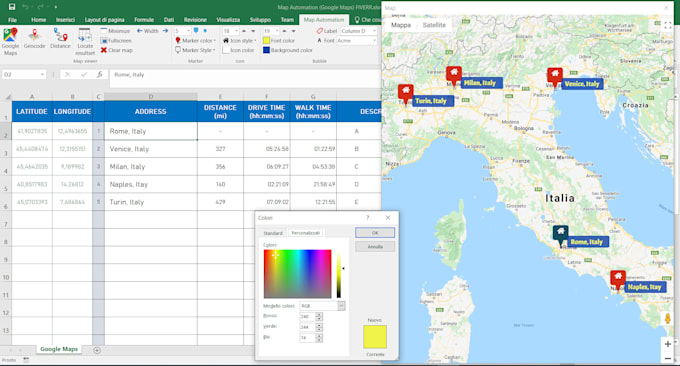The height and width of the screenshot is (366, 680).
Task: Select cell Naples, Itay
Action: pos(150,184)
